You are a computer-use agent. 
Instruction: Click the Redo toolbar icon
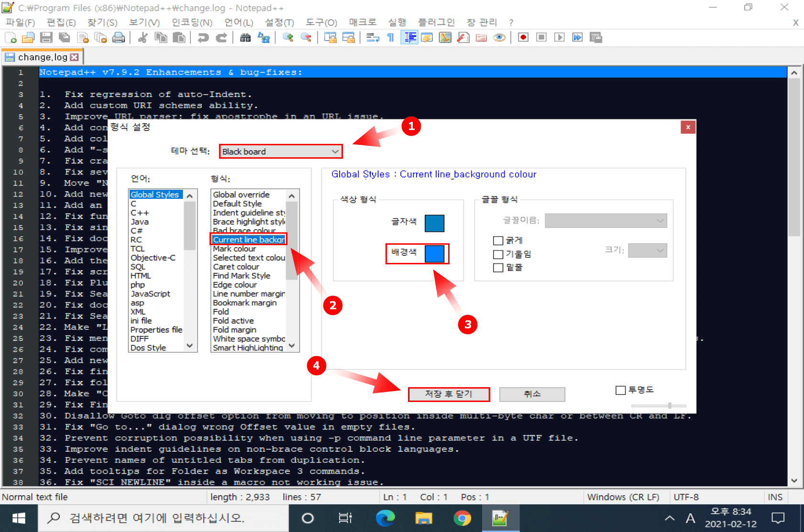[x=221, y=38]
